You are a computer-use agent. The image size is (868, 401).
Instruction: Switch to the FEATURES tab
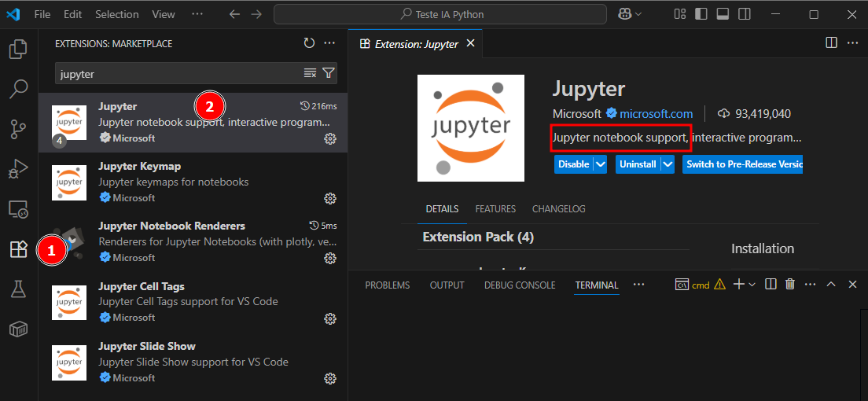495,209
